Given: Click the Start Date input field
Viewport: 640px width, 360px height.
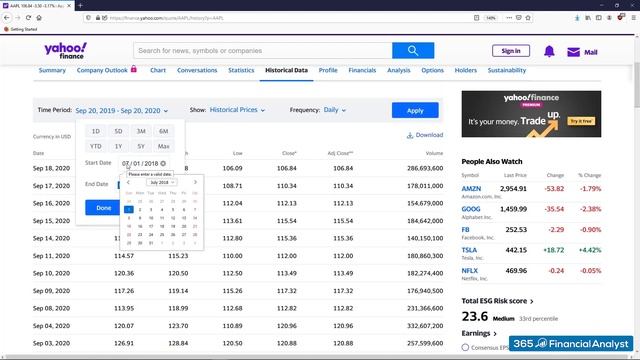Looking at the screenshot, I should coord(143,163).
